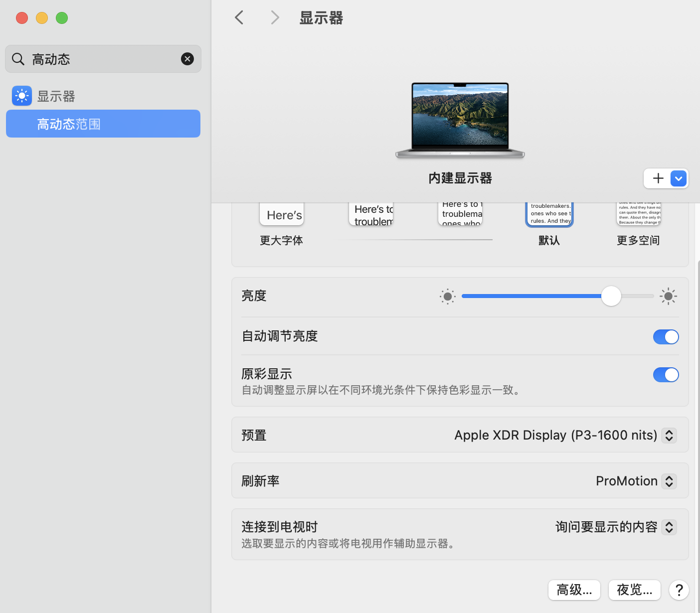Click the magnifying glass search icon
Screen dimensions: 700x613
click(x=18, y=59)
